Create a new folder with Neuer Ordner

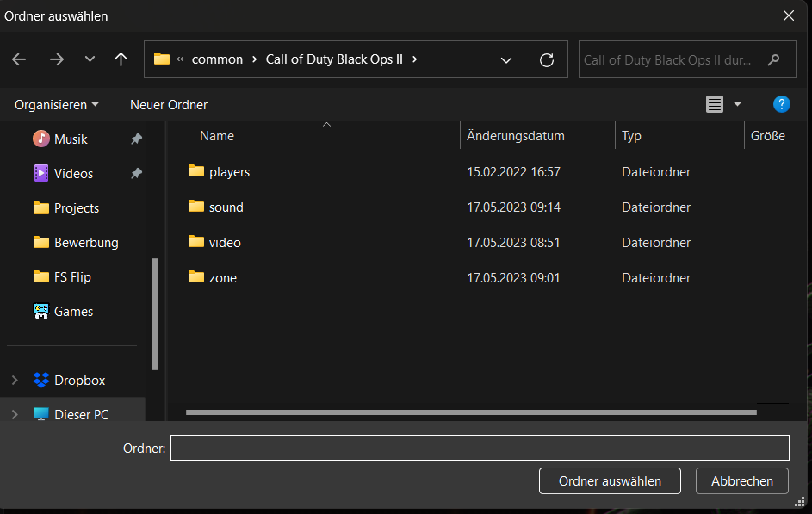168,105
